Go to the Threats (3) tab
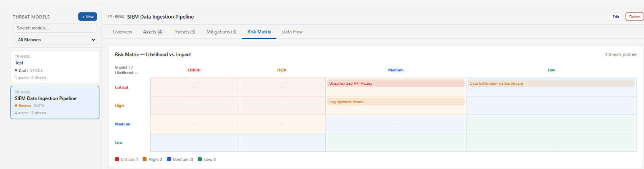This screenshot has width=644, height=169. (184, 32)
